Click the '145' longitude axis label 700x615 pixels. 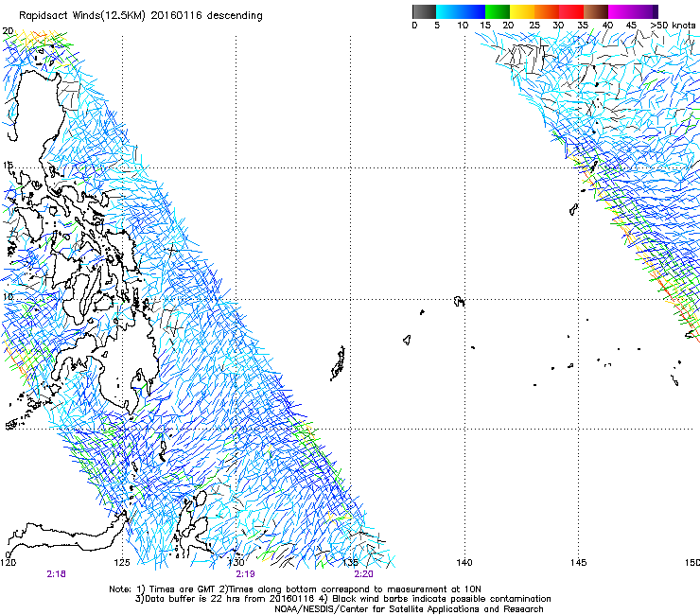(x=579, y=562)
